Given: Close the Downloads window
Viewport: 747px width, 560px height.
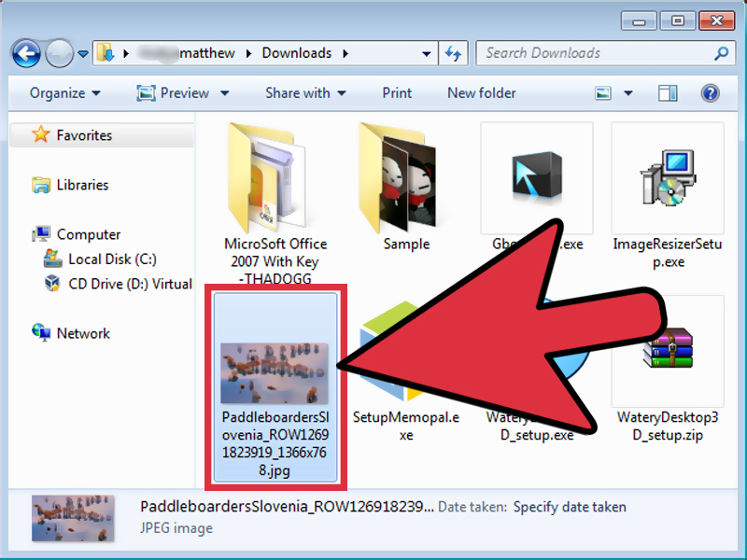Looking at the screenshot, I should point(716,21).
